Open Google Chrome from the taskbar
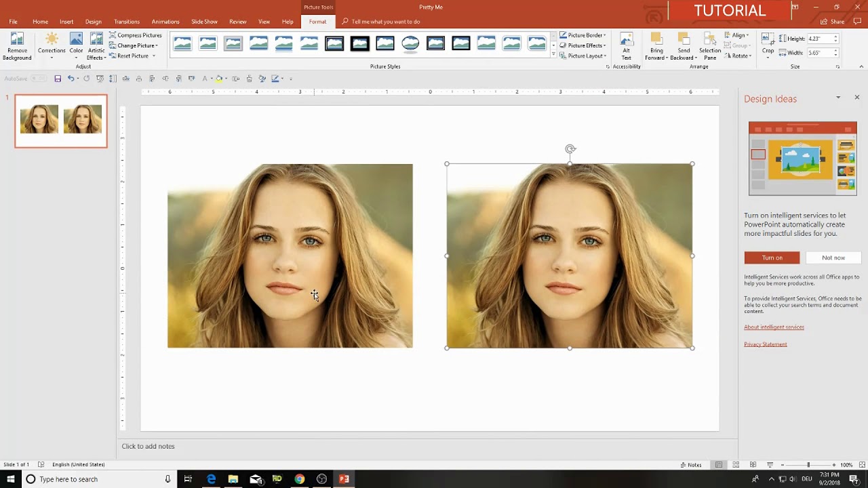Viewport: 868px width, 488px height. coord(299,479)
